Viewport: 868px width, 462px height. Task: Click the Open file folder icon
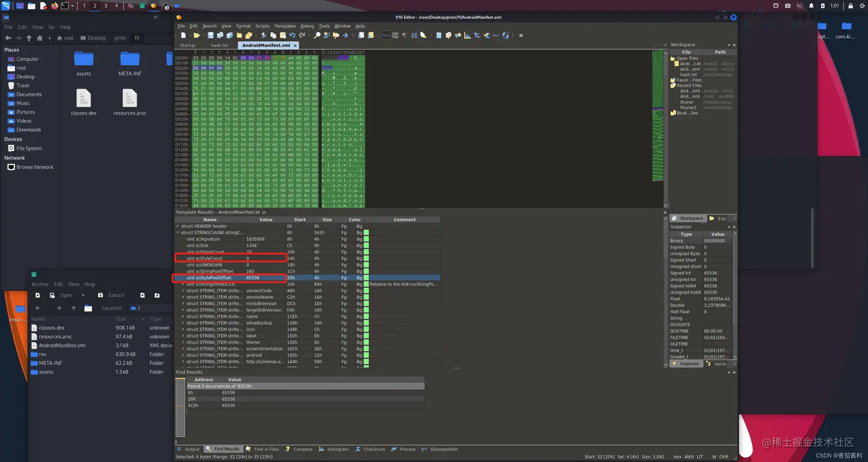click(197, 35)
